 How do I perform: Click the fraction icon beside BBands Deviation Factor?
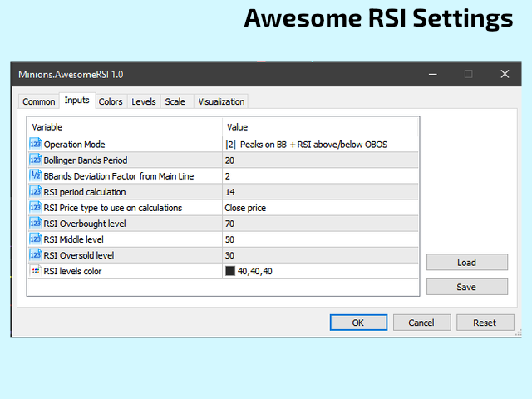point(35,175)
